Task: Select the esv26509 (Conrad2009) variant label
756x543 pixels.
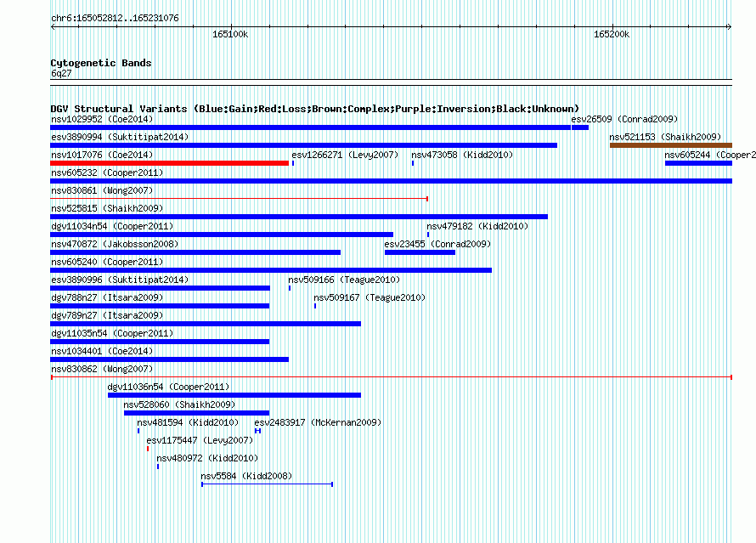Action: (x=624, y=119)
